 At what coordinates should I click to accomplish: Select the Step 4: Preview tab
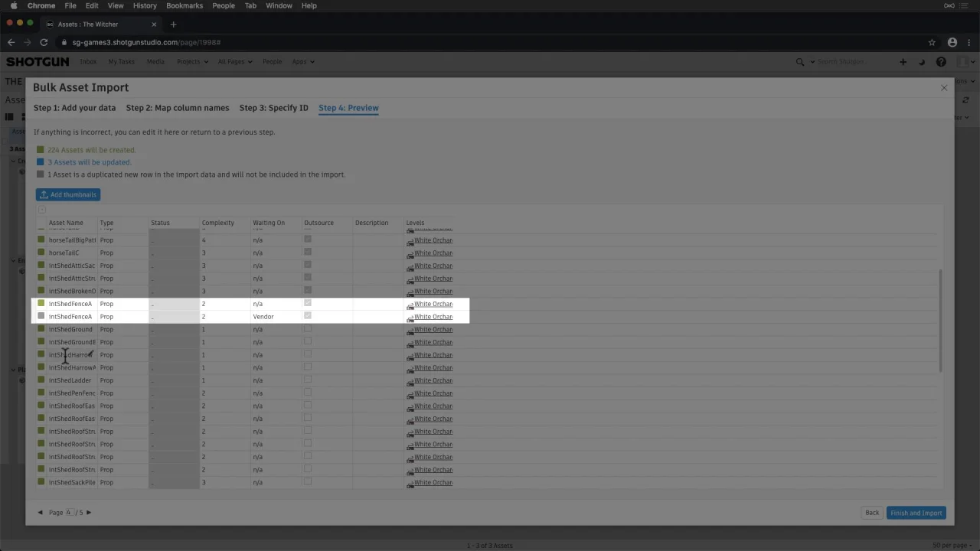[x=348, y=108]
